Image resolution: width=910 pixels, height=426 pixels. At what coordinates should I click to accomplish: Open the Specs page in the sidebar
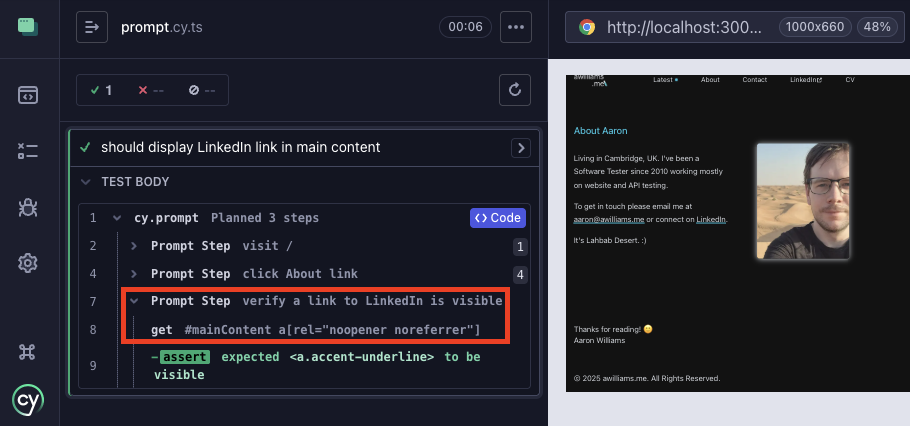[x=27, y=95]
